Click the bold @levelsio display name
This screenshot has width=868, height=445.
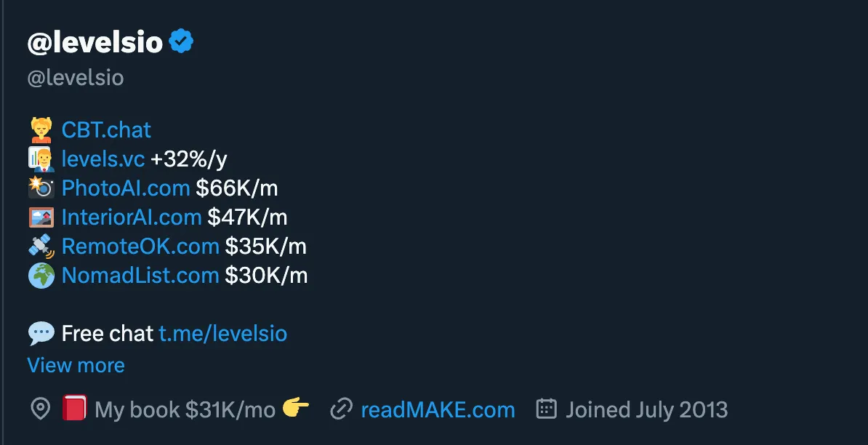(x=95, y=43)
